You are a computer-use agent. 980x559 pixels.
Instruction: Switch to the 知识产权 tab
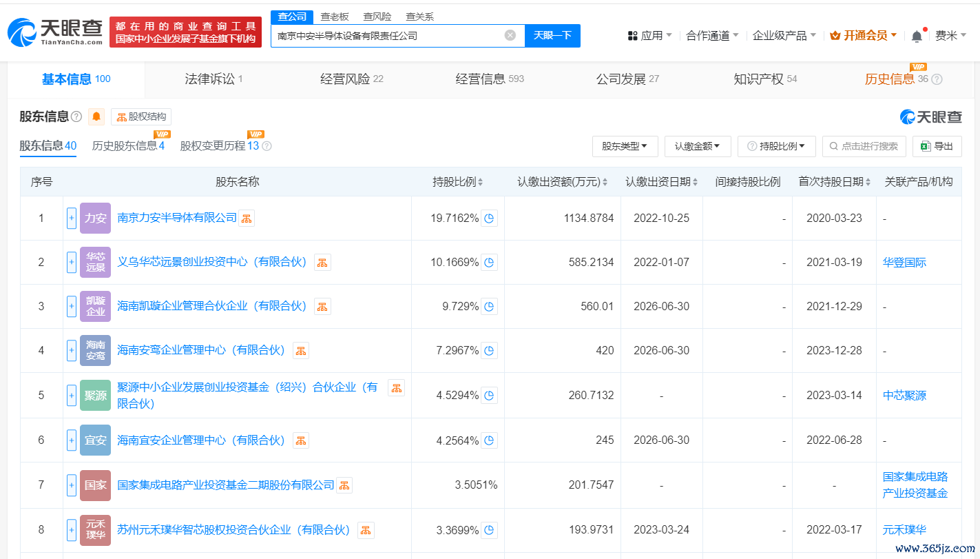(764, 79)
